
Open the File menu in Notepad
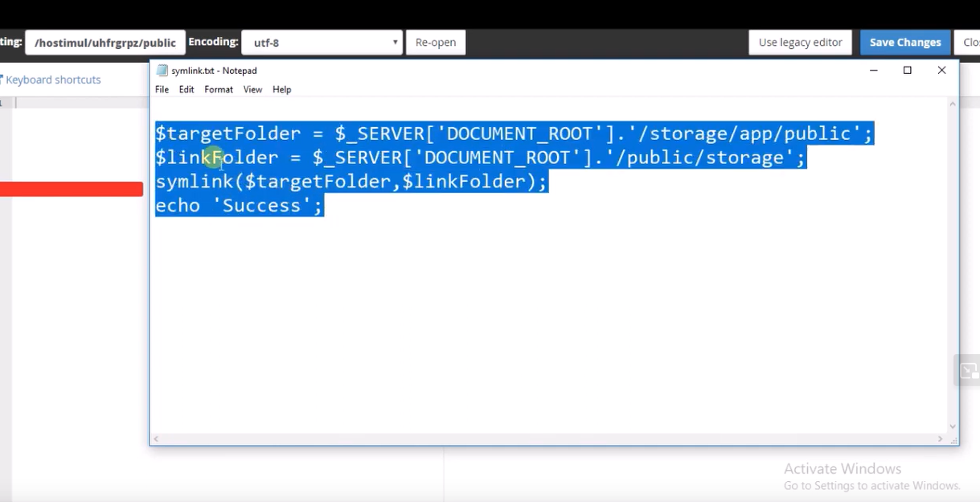(x=162, y=89)
